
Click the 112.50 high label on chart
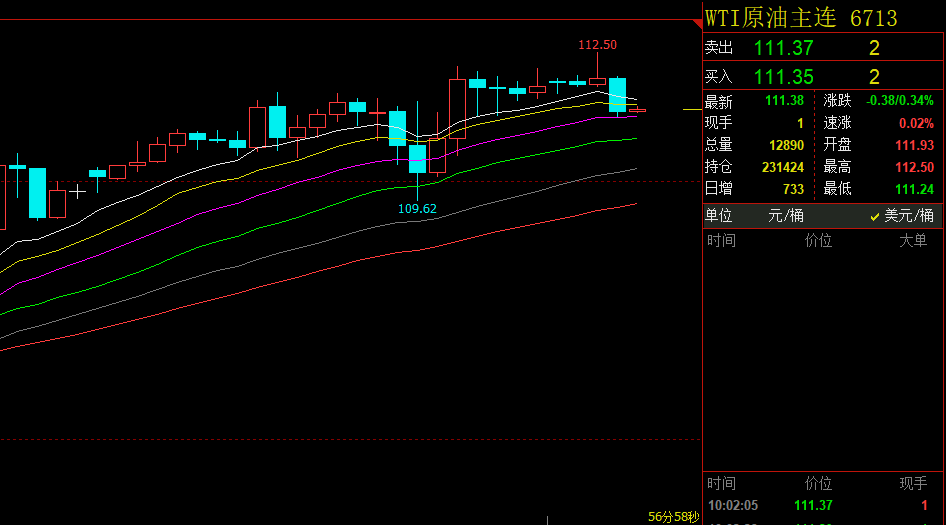click(x=597, y=45)
